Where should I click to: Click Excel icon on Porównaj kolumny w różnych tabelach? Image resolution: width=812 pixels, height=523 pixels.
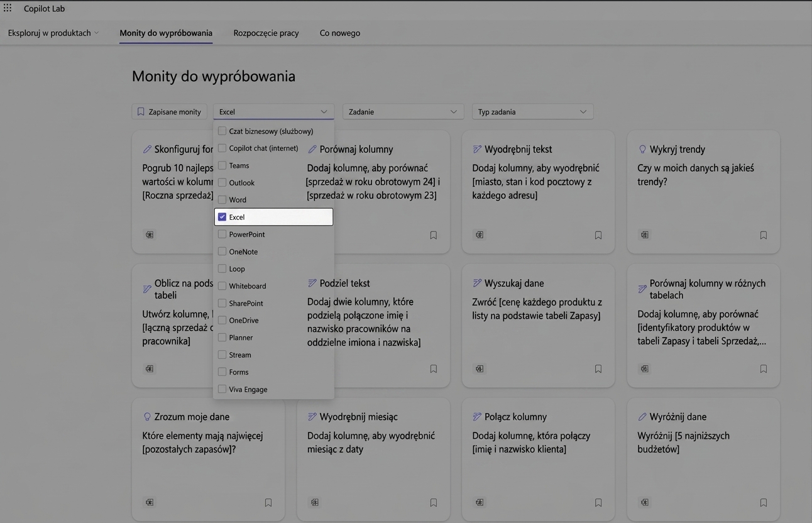pyautogui.click(x=645, y=368)
